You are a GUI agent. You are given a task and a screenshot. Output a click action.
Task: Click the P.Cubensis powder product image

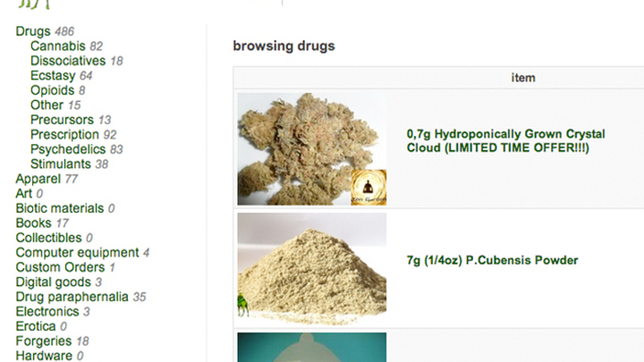(312, 269)
